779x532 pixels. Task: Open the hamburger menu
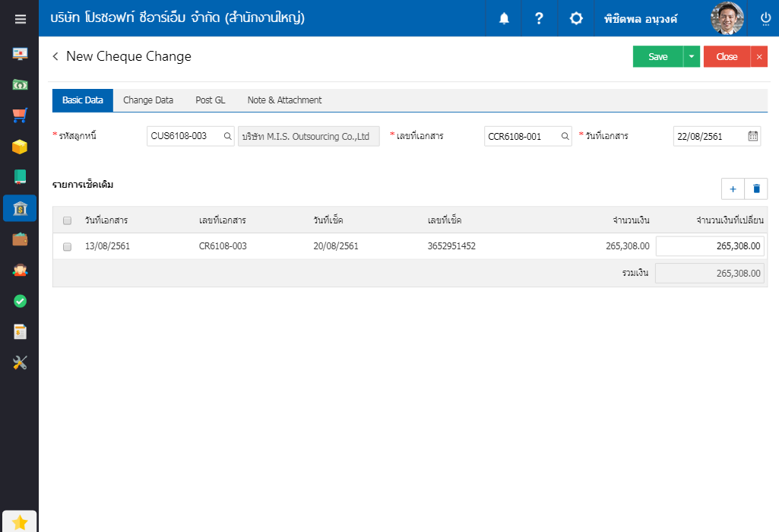point(20,19)
